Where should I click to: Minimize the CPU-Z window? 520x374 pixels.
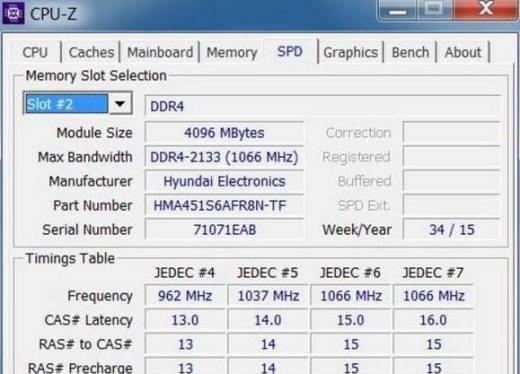tap(398, 10)
